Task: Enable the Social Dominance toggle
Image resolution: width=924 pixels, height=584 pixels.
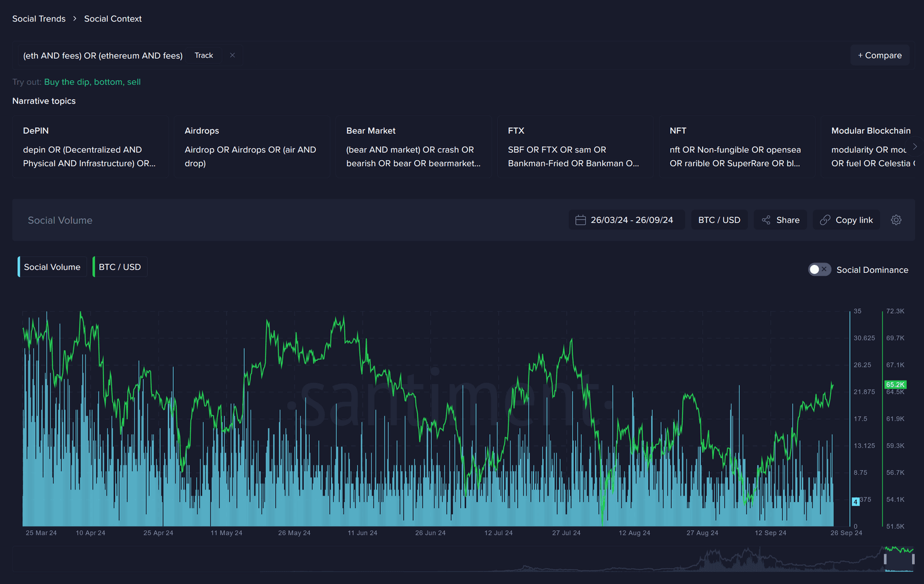Action: (819, 270)
